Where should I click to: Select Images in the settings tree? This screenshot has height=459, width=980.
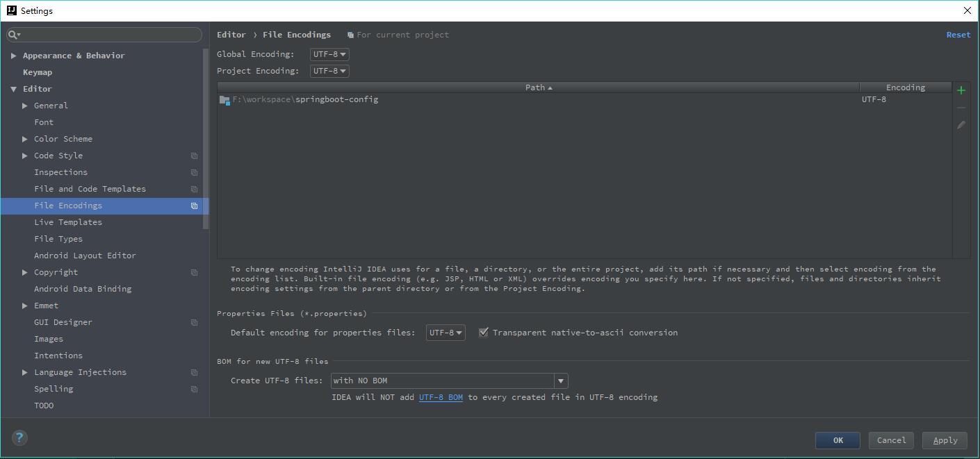pos(49,339)
